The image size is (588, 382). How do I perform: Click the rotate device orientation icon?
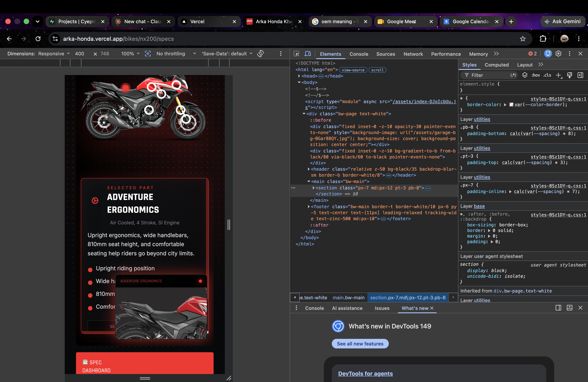pos(260,54)
